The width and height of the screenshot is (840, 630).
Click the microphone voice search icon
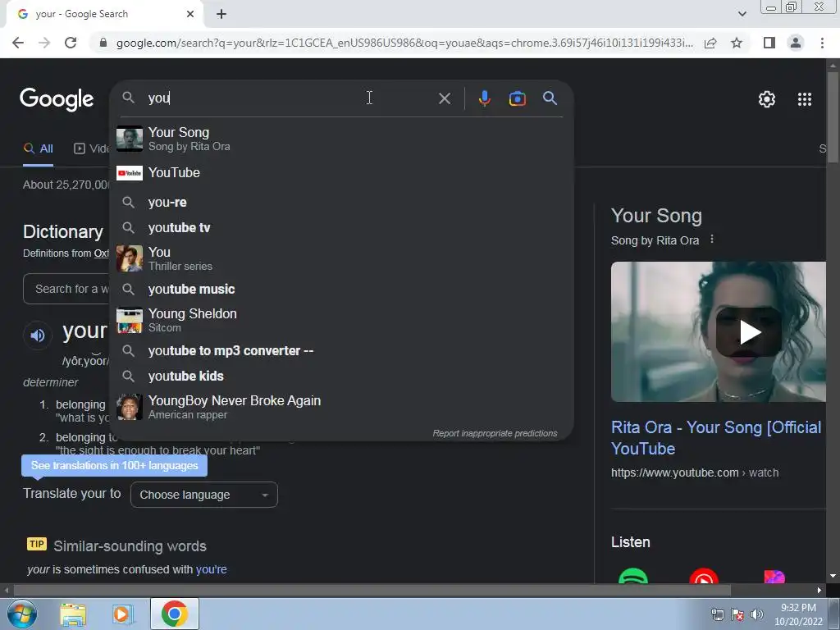[x=484, y=98]
